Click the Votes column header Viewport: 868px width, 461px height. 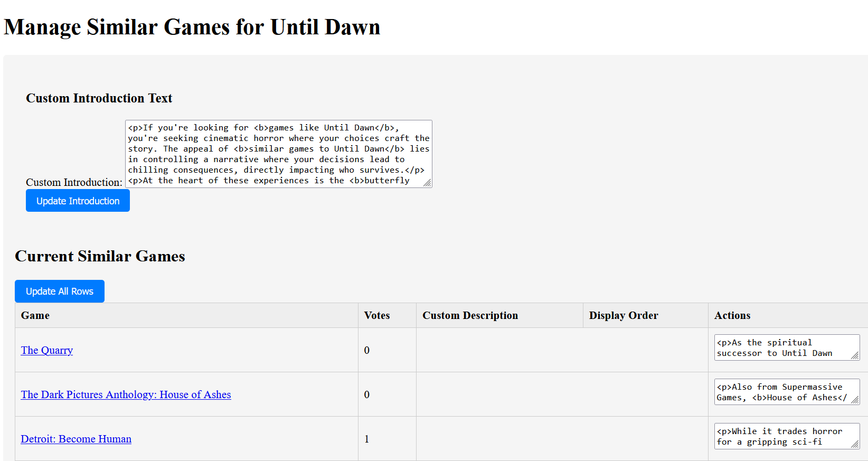[377, 315]
